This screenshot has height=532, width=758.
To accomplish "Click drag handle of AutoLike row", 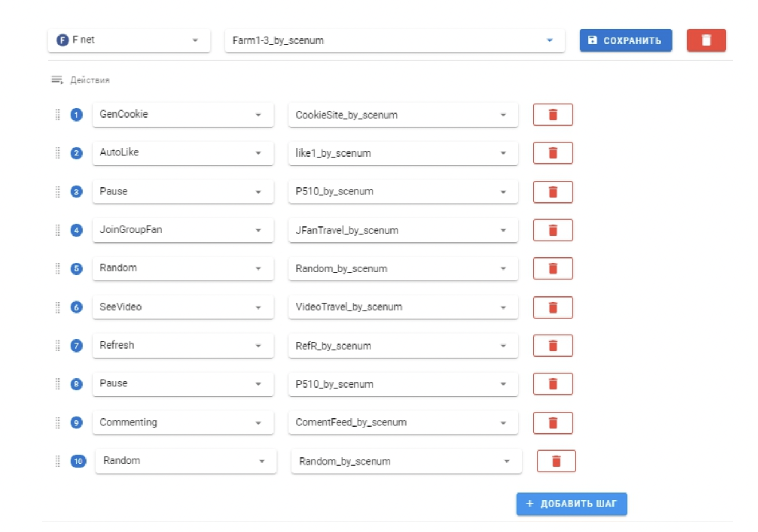I will point(57,153).
